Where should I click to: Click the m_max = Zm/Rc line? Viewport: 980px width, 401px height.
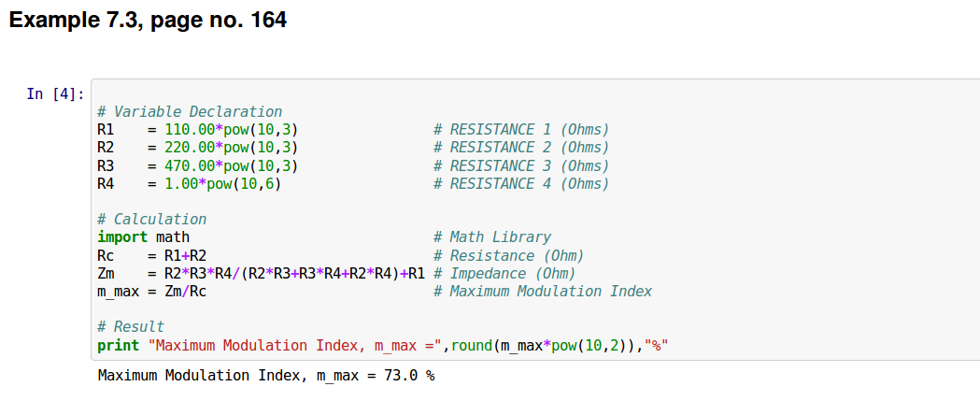coord(152,291)
